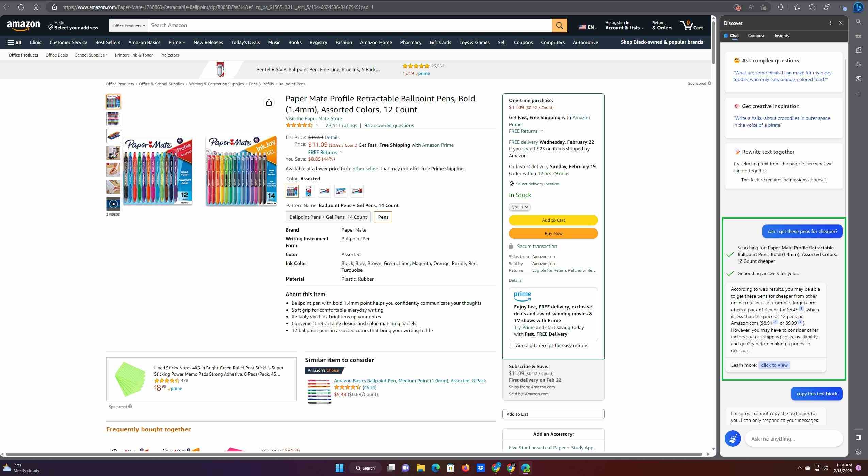Click the Bing Discover button in top corner
This screenshot has height=476, width=868.
pos(858,7)
